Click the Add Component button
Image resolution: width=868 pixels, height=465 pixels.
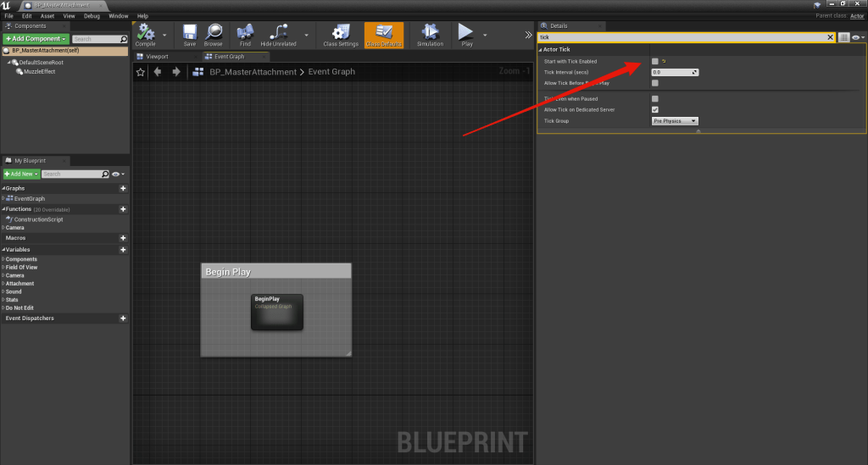(x=35, y=39)
